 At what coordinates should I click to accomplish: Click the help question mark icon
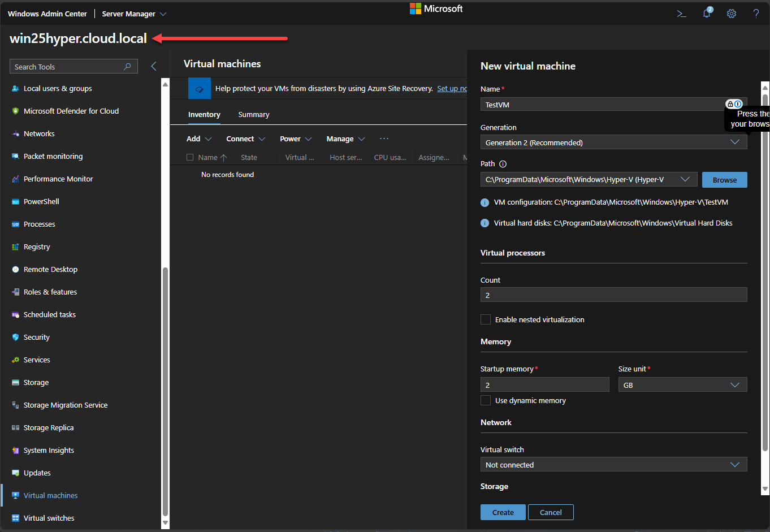pos(756,14)
